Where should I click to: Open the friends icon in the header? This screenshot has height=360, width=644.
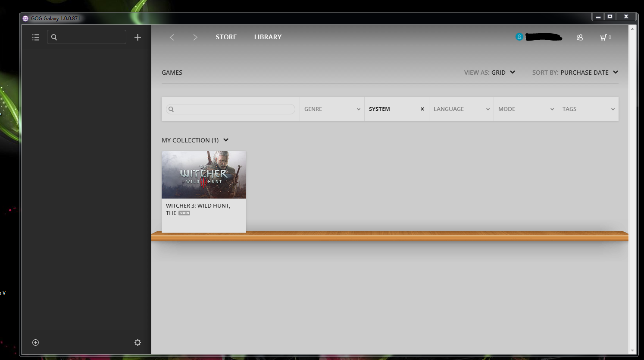(580, 38)
